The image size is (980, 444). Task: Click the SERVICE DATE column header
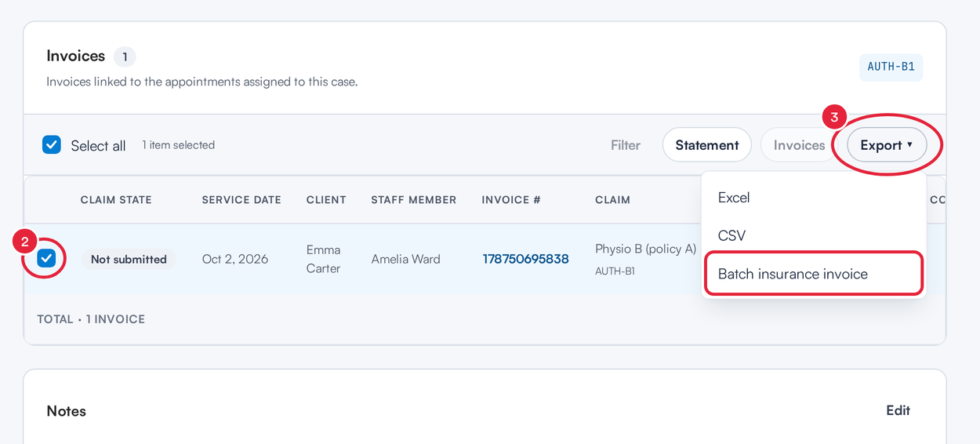(241, 200)
